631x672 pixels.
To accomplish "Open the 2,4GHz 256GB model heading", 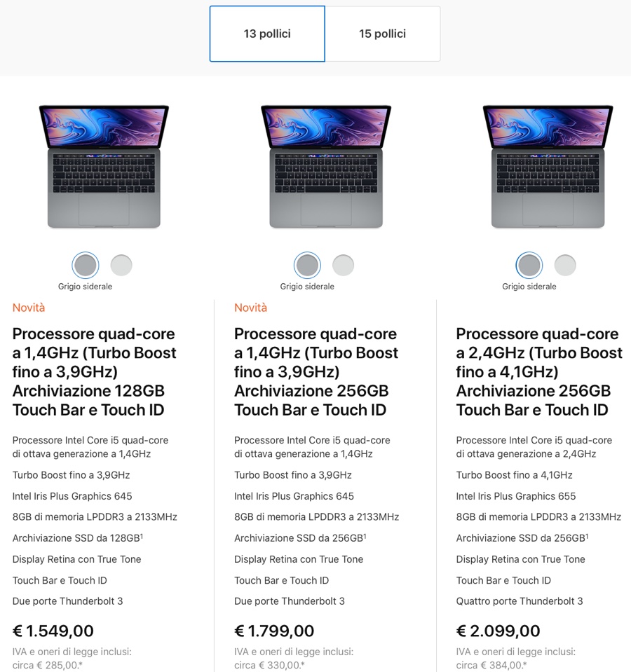I will [538, 372].
